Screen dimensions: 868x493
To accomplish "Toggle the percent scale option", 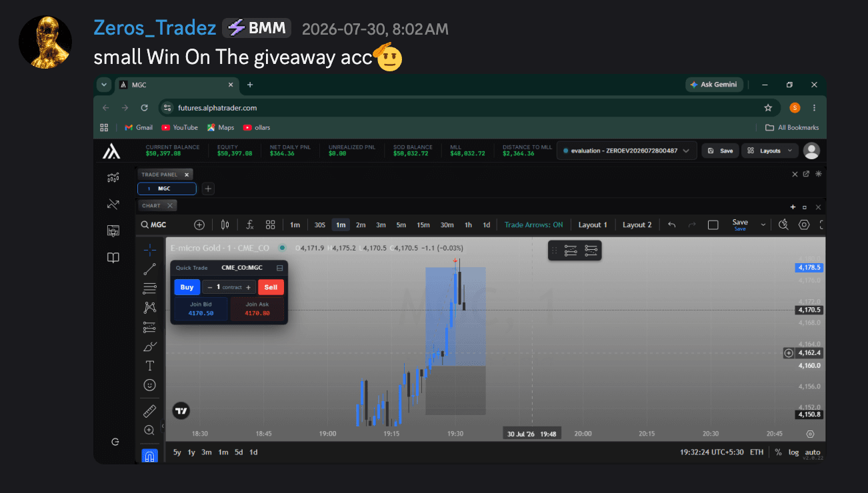I will pyautogui.click(x=778, y=452).
